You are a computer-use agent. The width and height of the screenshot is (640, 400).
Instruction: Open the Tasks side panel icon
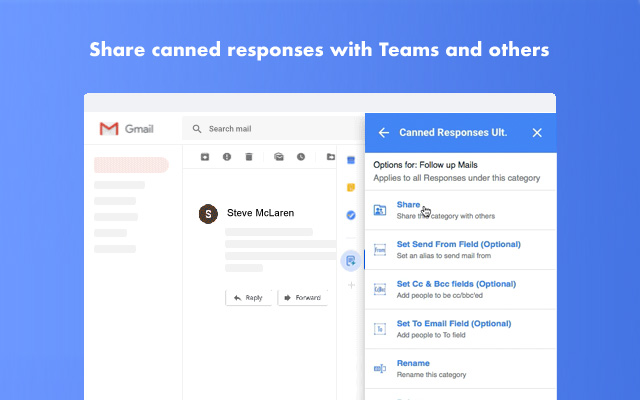[x=351, y=215]
